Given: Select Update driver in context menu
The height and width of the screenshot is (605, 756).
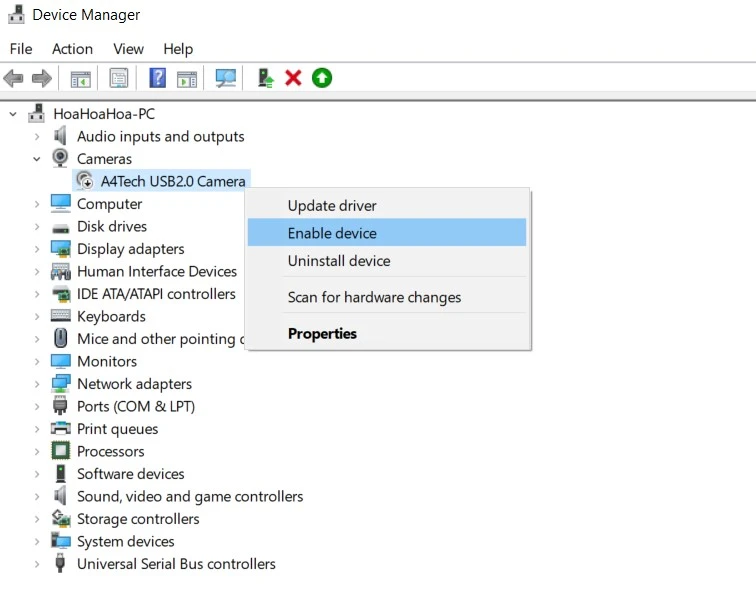Looking at the screenshot, I should 332,206.
